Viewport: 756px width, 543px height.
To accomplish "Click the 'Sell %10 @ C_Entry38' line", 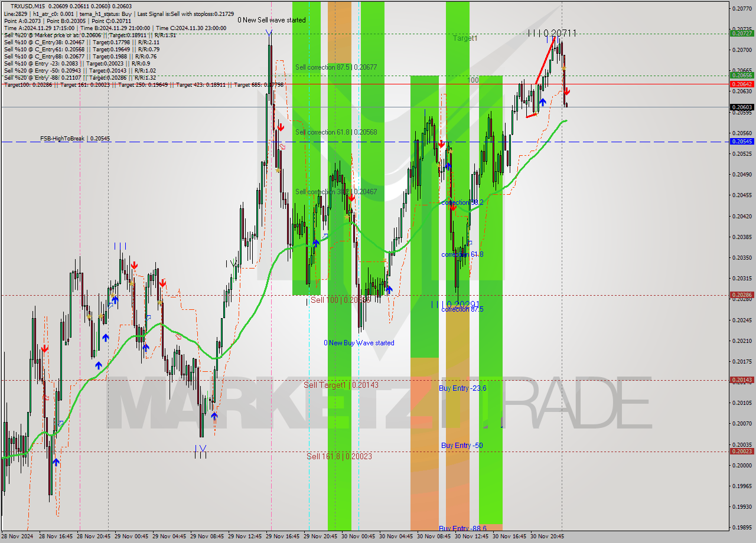I will [x=82, y=42].
